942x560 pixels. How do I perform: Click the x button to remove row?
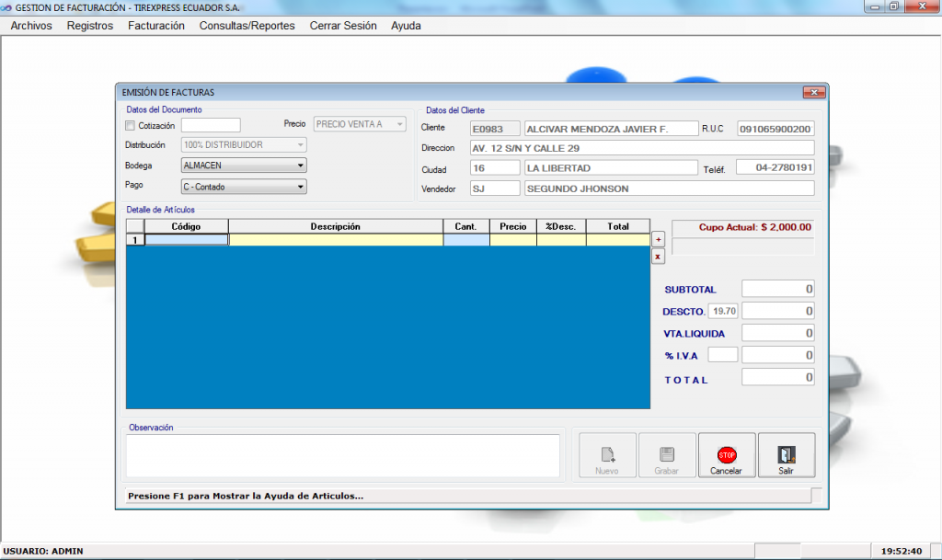[658, 257]
